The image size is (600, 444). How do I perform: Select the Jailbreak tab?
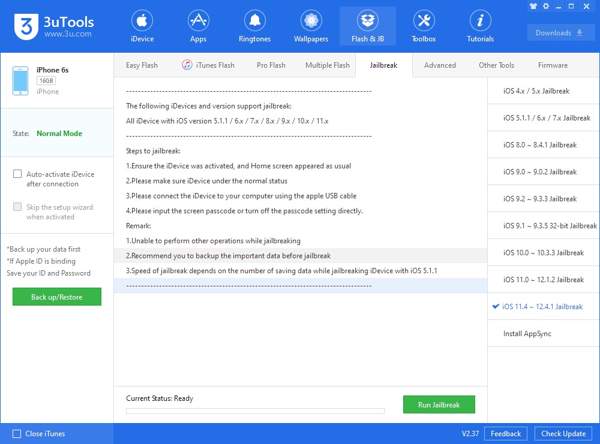click(x=383, y=65)
